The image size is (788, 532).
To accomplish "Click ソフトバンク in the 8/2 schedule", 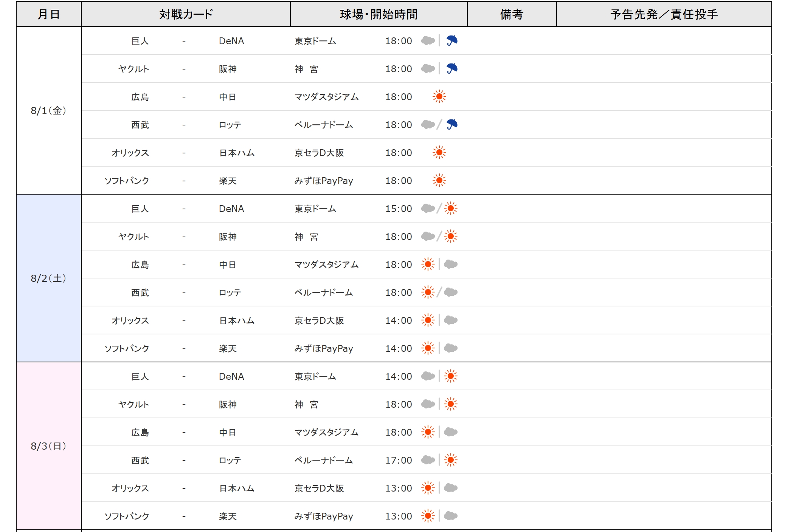I will pyautogui.click(x=127, y=348).
